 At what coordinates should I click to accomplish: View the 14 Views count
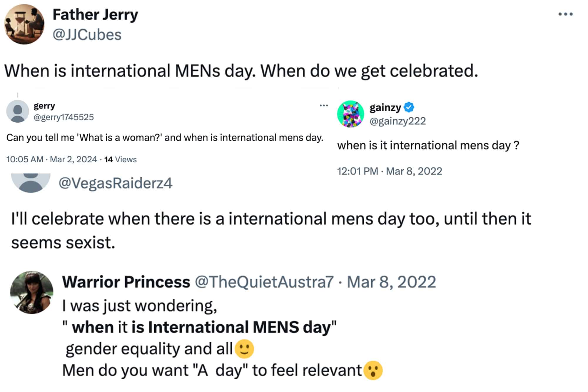[x=121, y=159]
